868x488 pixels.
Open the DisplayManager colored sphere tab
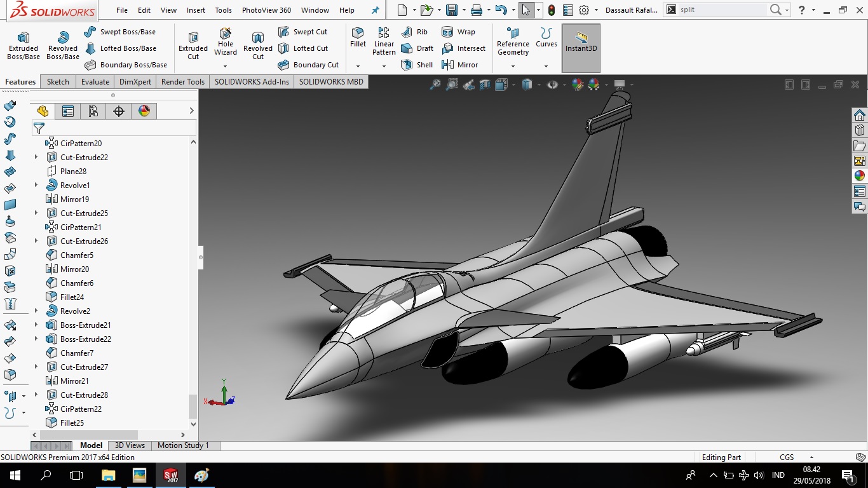(x=144, y=111)
